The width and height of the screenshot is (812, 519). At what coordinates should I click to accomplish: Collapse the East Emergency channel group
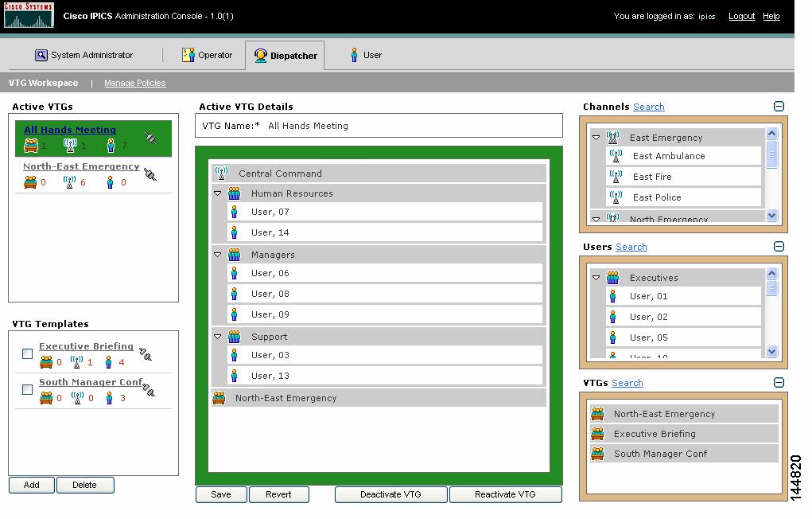point(596,138)
